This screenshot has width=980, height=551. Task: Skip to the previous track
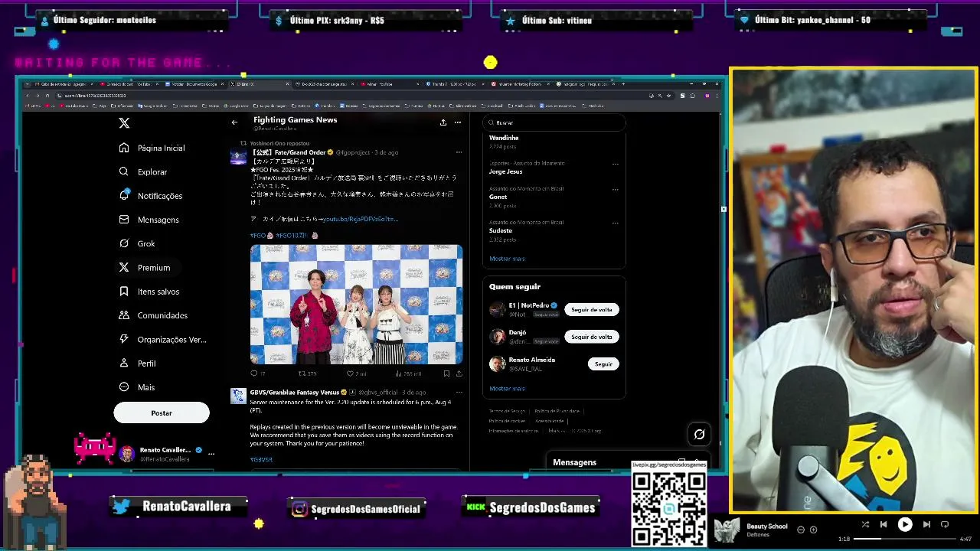(884, 524)
